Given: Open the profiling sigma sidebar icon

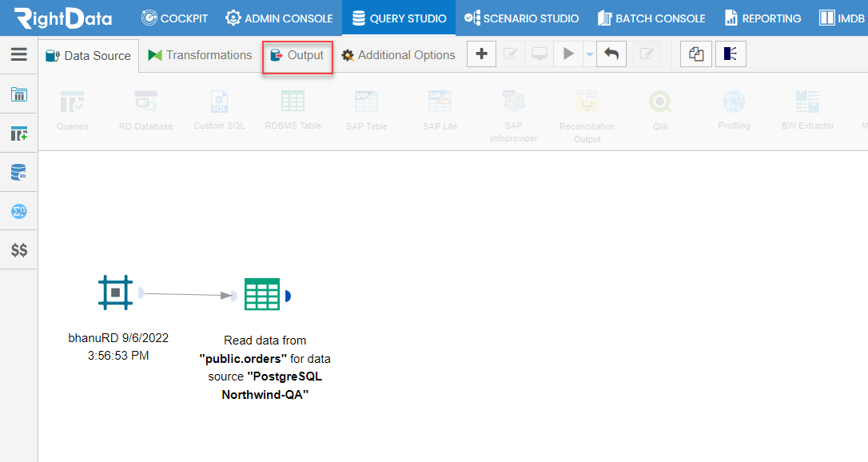Looking at the screenshot, I should point(19,211).
